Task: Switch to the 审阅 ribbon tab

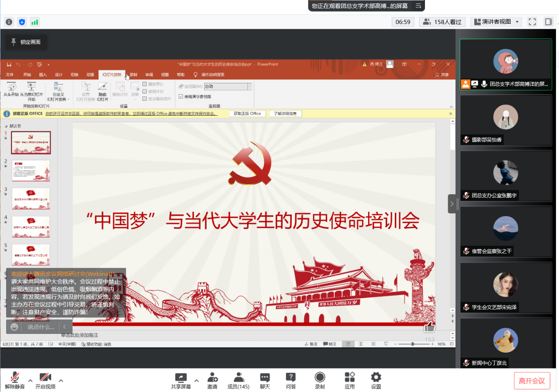Action: [149, 75]
